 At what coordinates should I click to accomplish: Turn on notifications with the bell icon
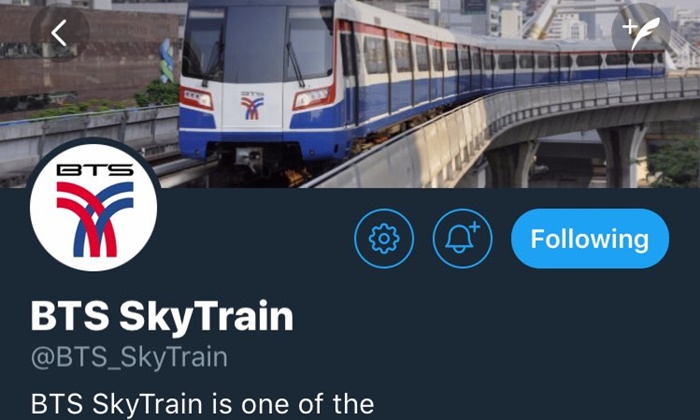tap(462, 238)
